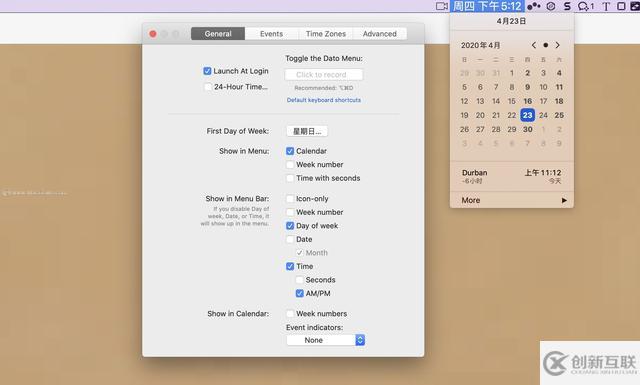Uncheck Calendar under Show in Menu

pos(290,151)
